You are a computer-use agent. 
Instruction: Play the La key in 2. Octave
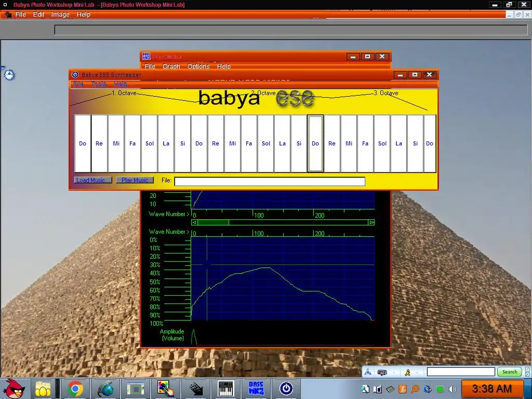coord(282,143)
